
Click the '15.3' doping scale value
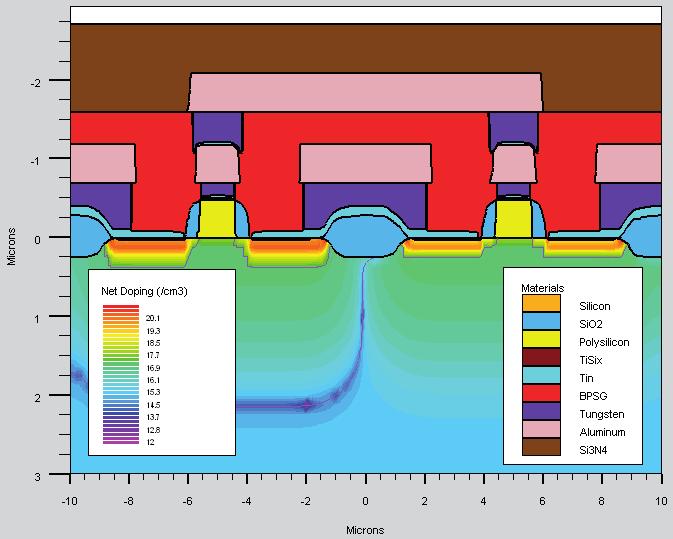(152, 392)
